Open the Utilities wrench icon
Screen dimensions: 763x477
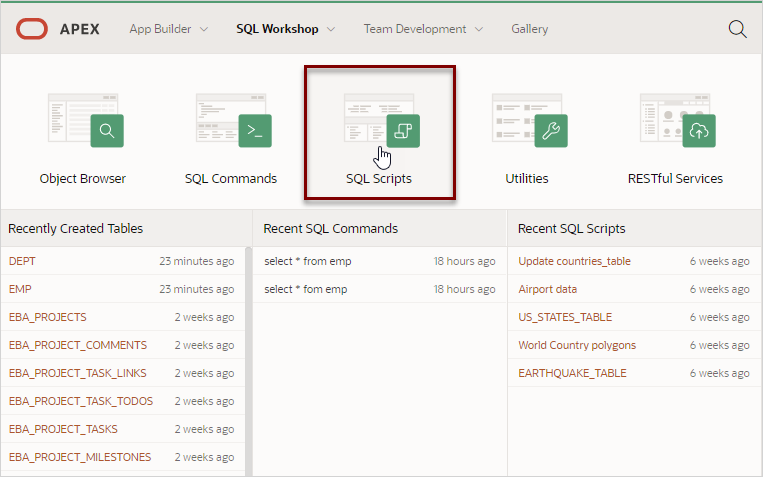(529, 120)
